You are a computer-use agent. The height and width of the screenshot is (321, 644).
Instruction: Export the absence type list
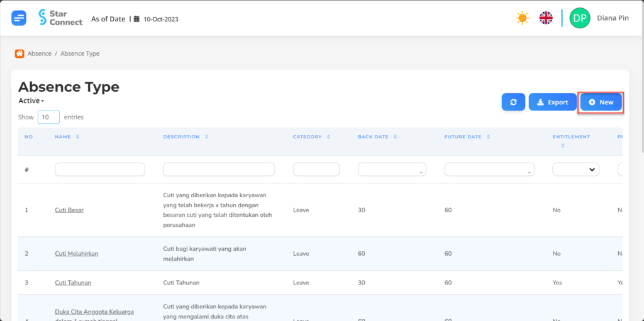(x=552, y=102)
